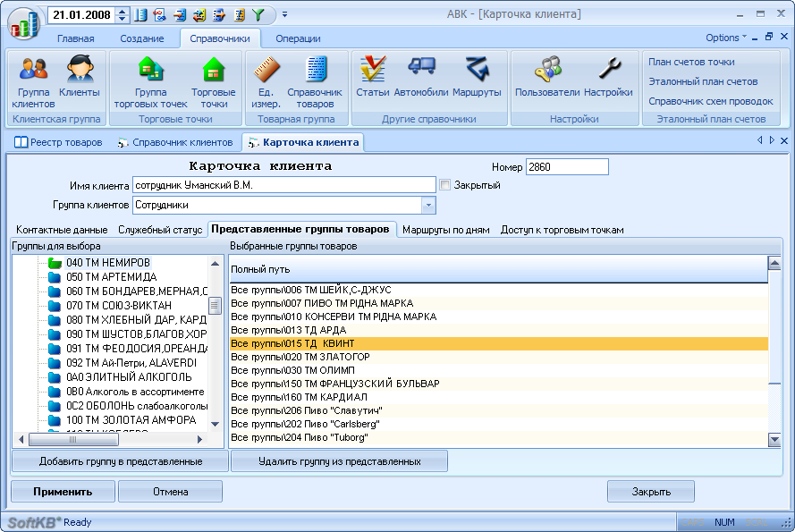The height and width of the screenshot is (532, 795).
Task: Select row Все группы\160 ТМ КАРДИАЛ
Action: pos(499,397)
